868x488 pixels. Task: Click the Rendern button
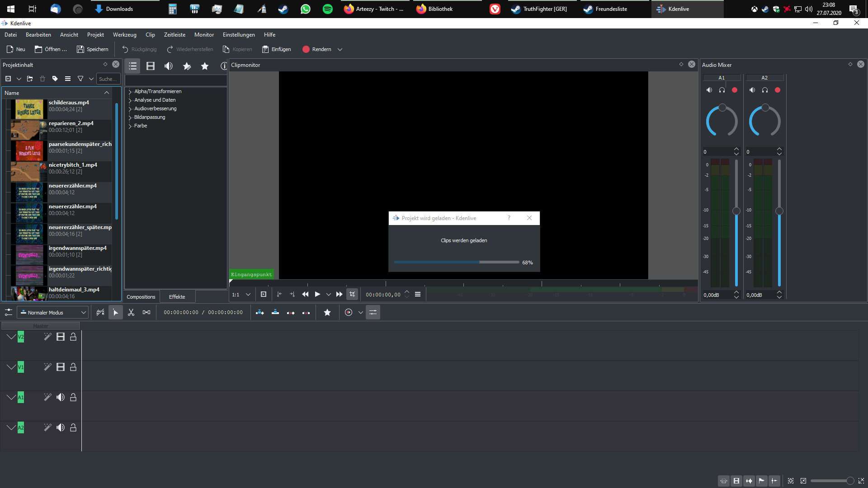pos(317,49)
